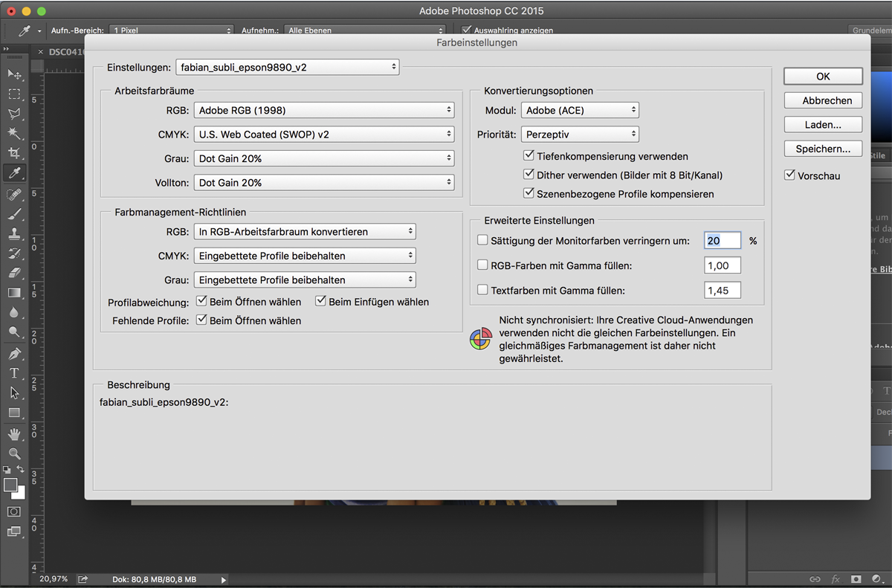Click the text gamma 1,45 field

click(723, 291)
